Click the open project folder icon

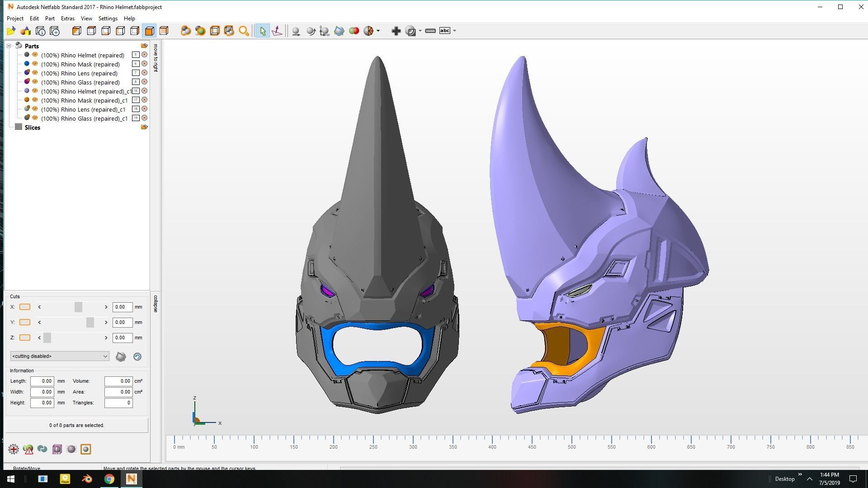(x=11, y=31)
